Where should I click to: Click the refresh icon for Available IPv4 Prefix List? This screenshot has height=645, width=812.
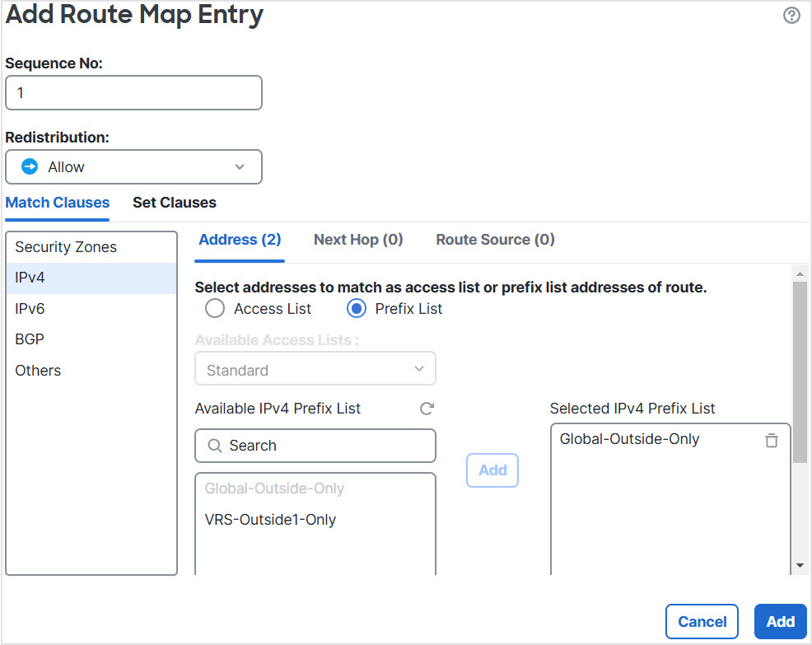(427, 409)
